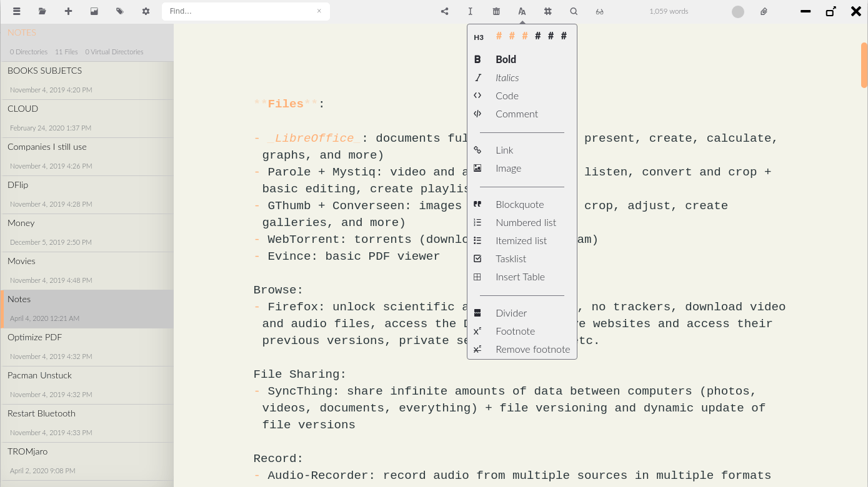Rename the file with I-beam icon
Image resolution: width=868 pixels, height=487 pixels.
pos(470,11)
